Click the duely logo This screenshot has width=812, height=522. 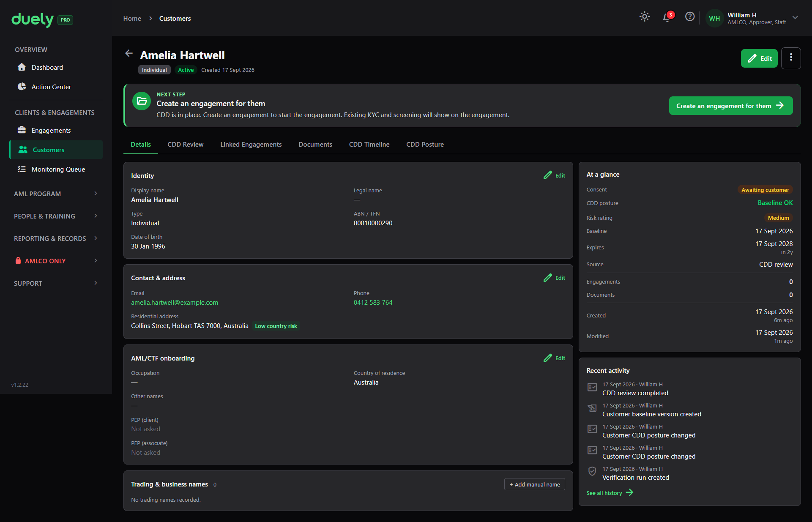33,19
